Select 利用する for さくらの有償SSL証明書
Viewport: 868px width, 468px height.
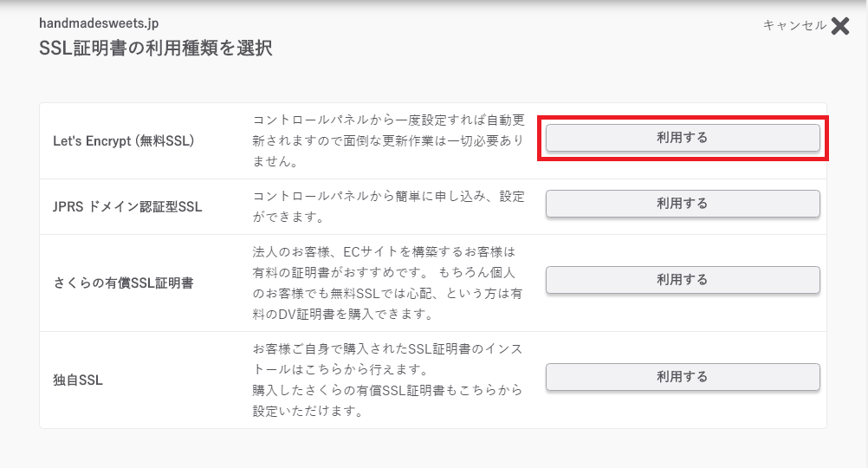coord(683,280)
